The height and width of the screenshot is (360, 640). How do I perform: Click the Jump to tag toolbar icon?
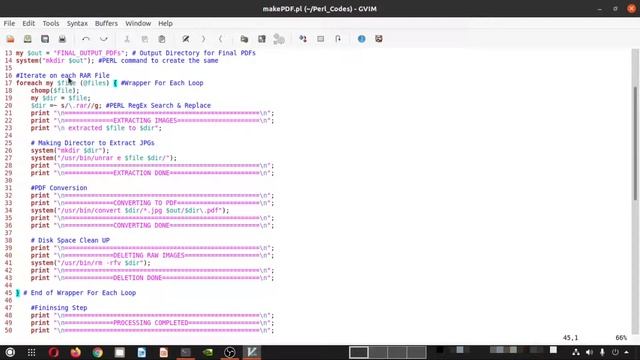(x=338, y=39)
